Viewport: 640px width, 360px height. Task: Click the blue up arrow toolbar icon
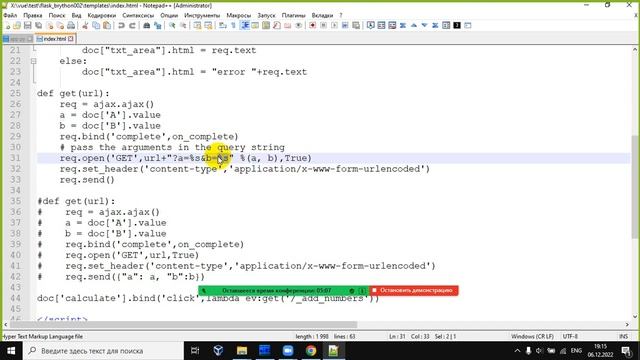click(x=413, y=25)
